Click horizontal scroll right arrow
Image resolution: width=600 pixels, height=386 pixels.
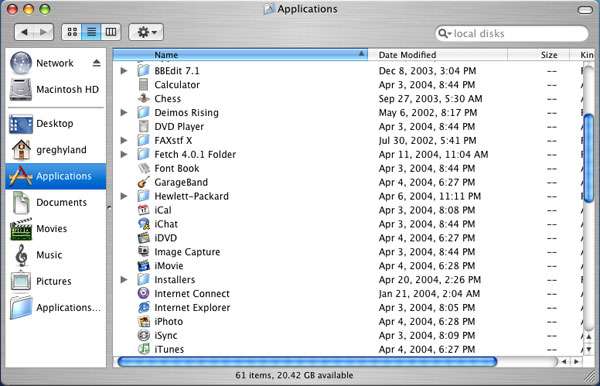pyautogui.click(x=576, y=362)
